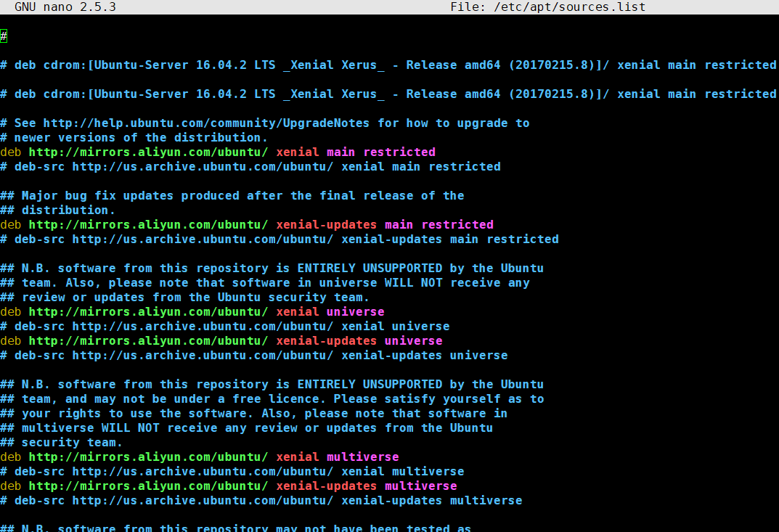Click the "# deb-src" line ending "xenial multiverse"
The image size is (779, 532).
pos(232,472)
